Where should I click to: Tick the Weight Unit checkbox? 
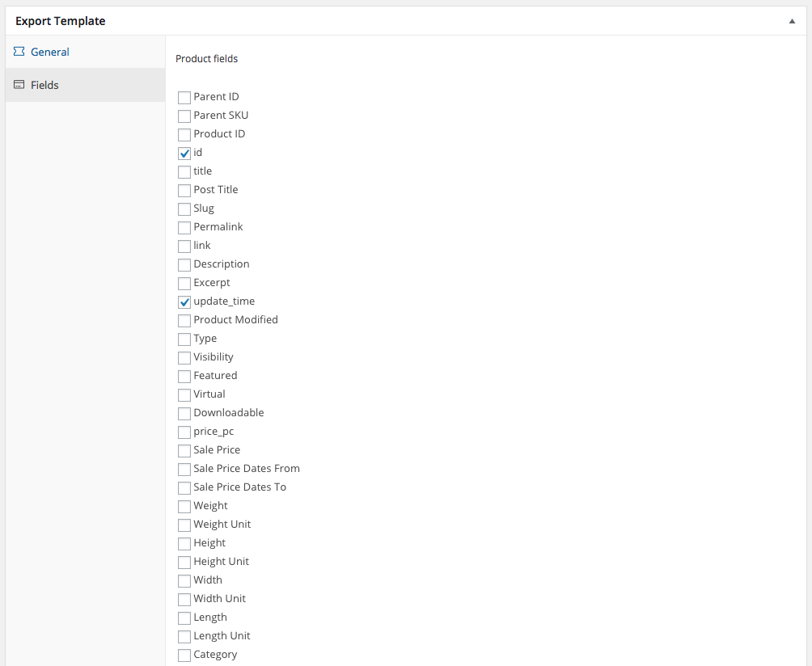184,525
